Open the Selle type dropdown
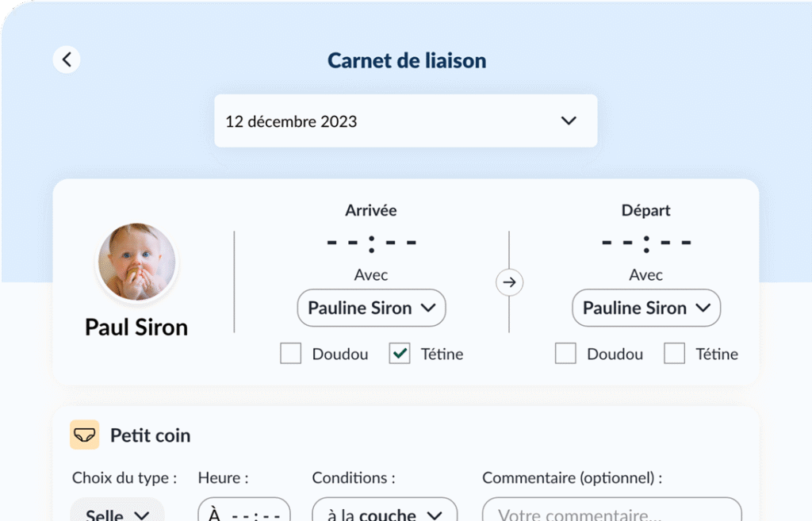 [117, 510]
